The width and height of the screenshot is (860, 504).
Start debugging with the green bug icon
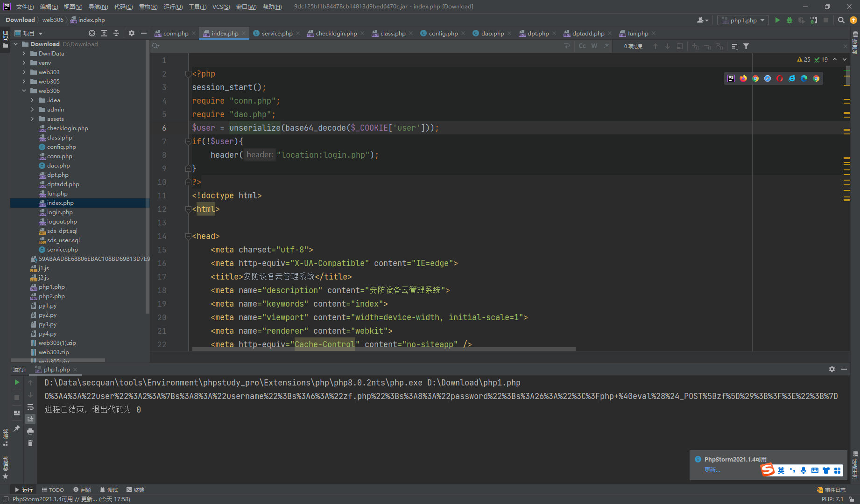[x=790, y=20]
